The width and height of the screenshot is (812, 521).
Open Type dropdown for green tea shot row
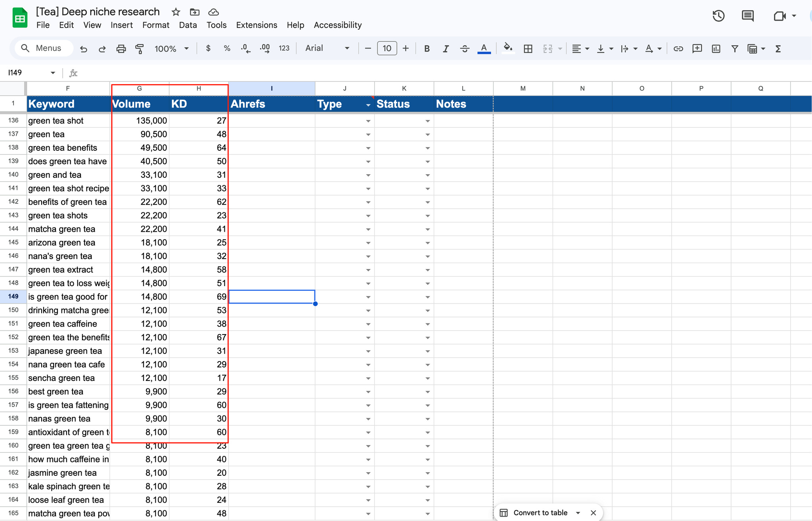[368, 121]
